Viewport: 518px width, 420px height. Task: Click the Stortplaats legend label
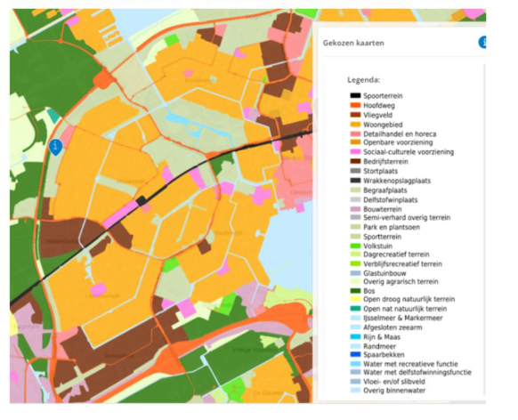[x=380, y=171]
